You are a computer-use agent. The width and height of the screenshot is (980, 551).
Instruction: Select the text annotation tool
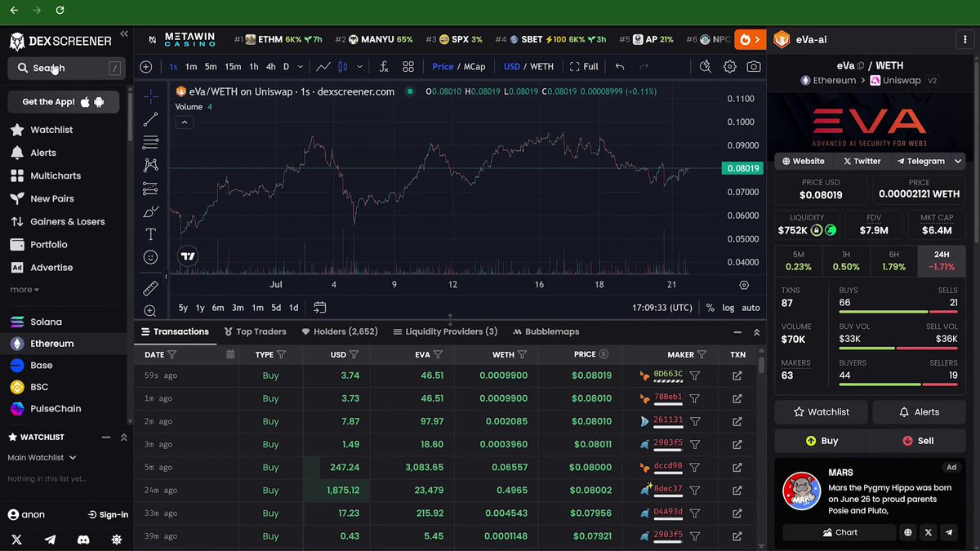coord(150,234)
